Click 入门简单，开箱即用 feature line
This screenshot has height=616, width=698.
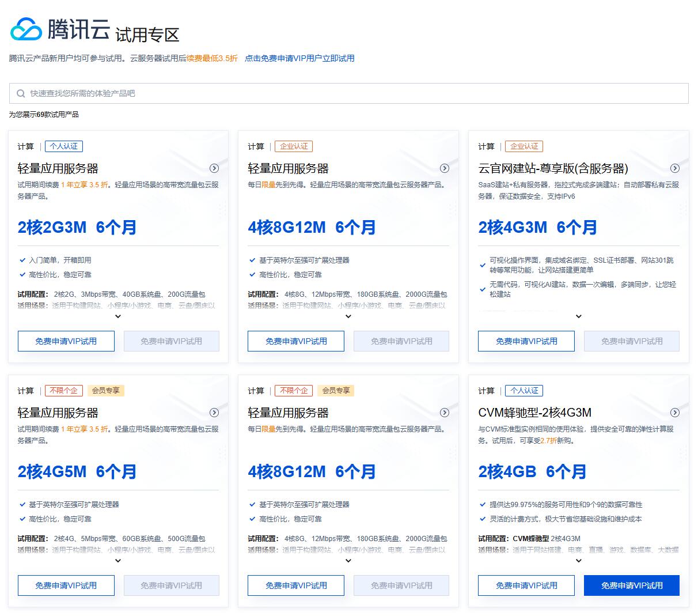point(60,260)
